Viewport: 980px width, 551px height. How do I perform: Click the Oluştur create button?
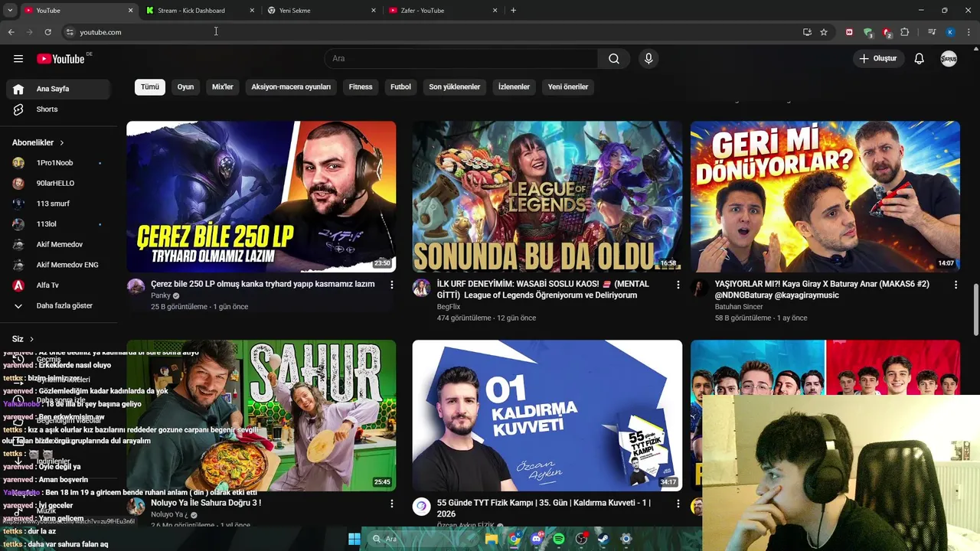tap(878, 59)
